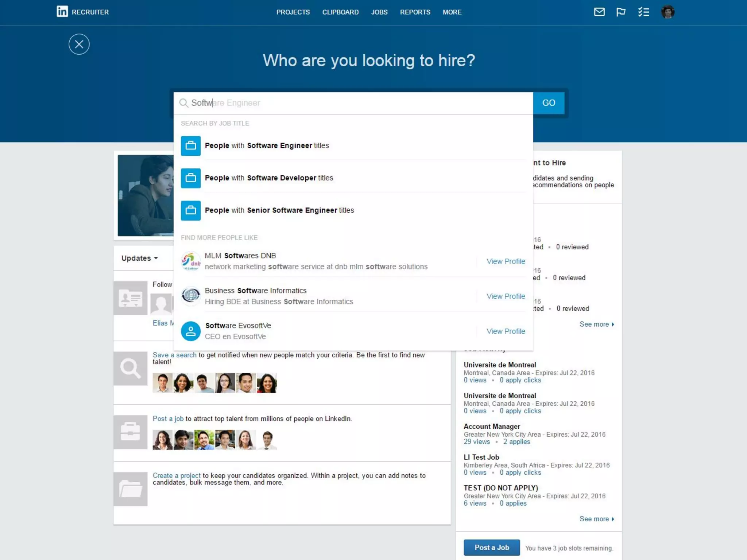Image resolution: width=747 pixels, height=560 pixels.
Task: Click the LinkedIn Recruiter logo
Action: 82,12
